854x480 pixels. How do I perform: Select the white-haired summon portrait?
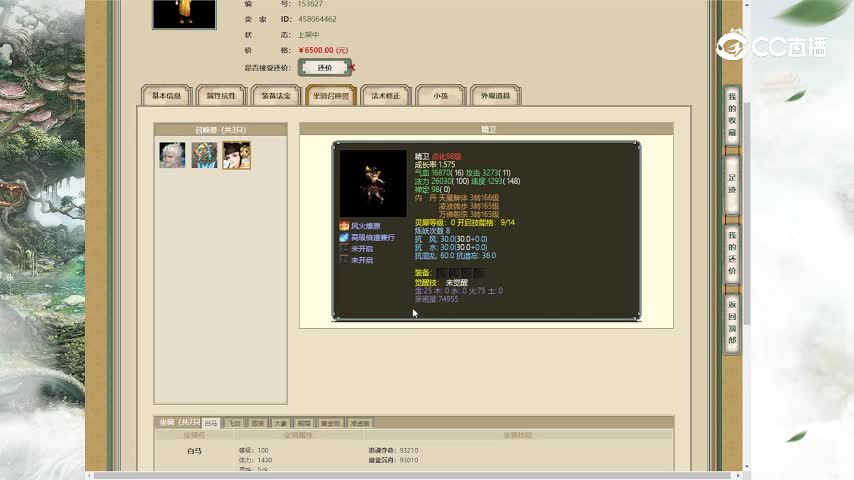172,155
